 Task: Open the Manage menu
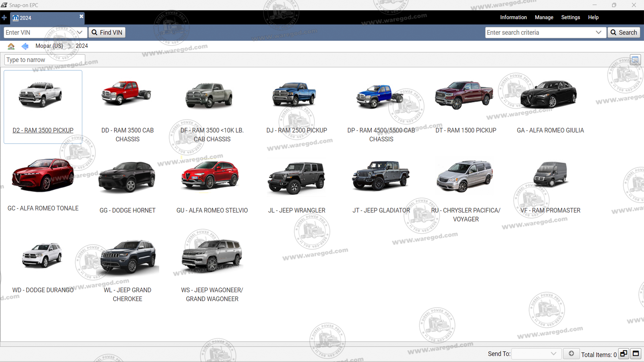544,17
